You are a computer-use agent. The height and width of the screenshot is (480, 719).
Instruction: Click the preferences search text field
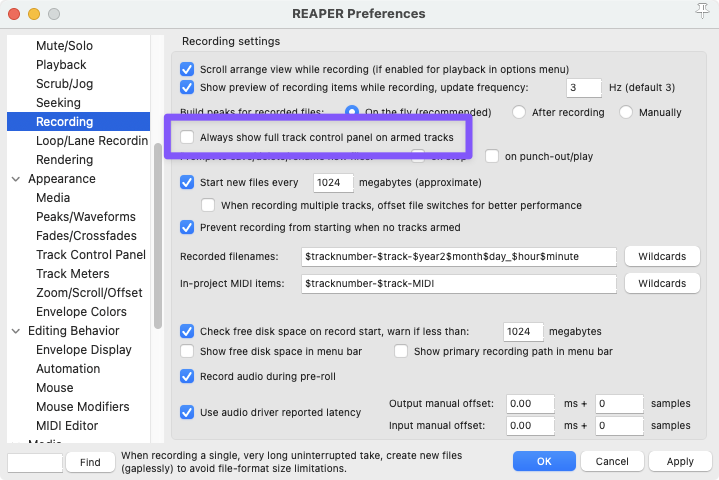(34, 462)
